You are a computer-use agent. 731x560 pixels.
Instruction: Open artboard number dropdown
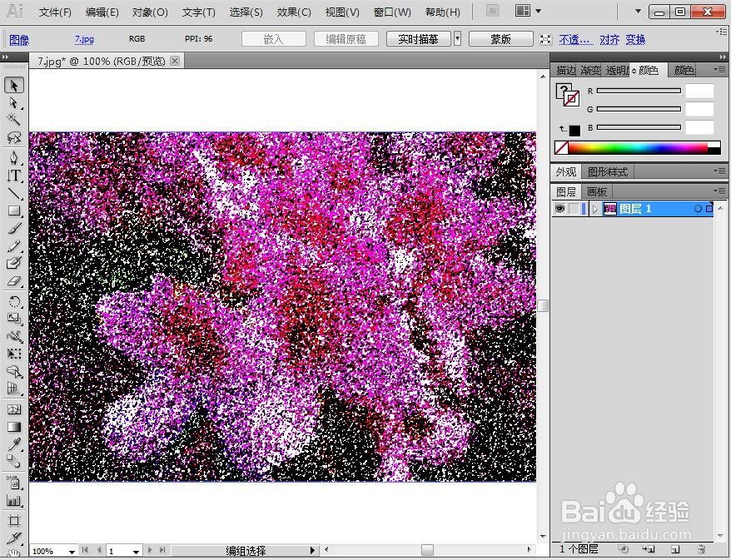(136, 551)
